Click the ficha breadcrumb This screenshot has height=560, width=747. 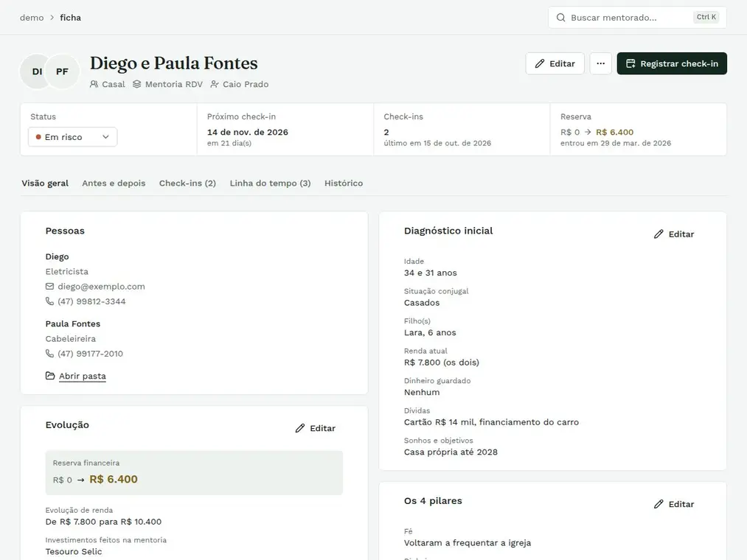point(71,18)
